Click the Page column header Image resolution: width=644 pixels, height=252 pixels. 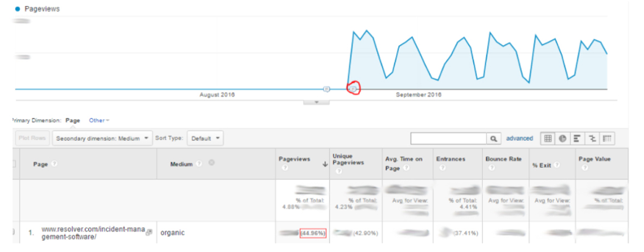coord(41,164)
